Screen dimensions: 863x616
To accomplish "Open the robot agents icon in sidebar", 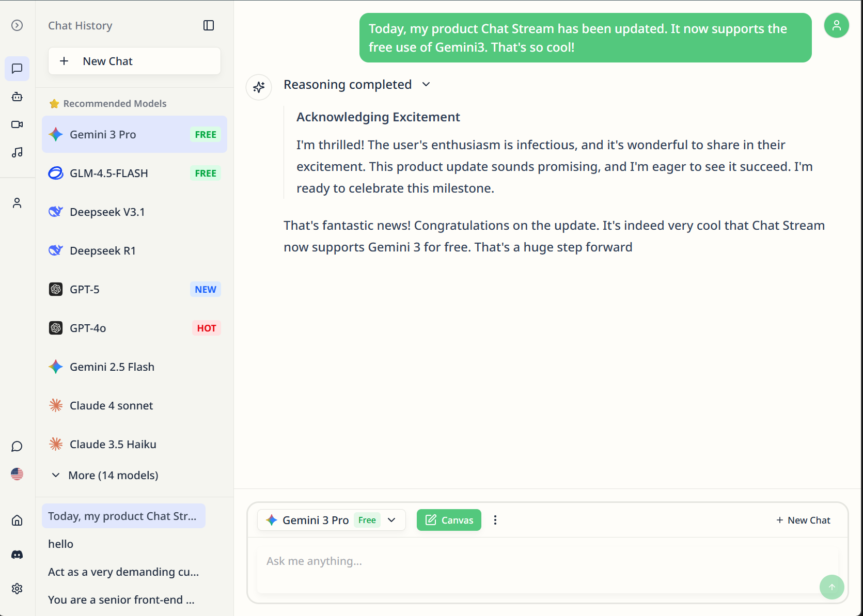I will coord(17,97).
